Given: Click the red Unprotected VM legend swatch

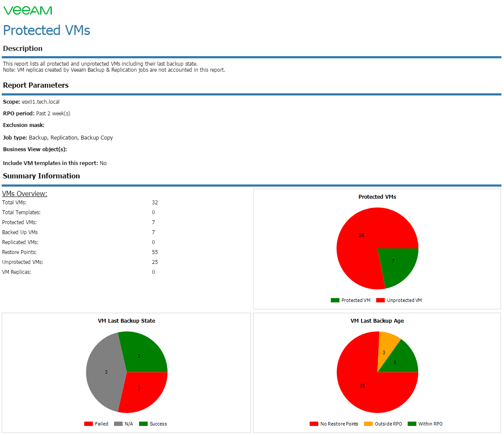Looking at the screenshot, I should pyautogui.click(x=380, y=300).
